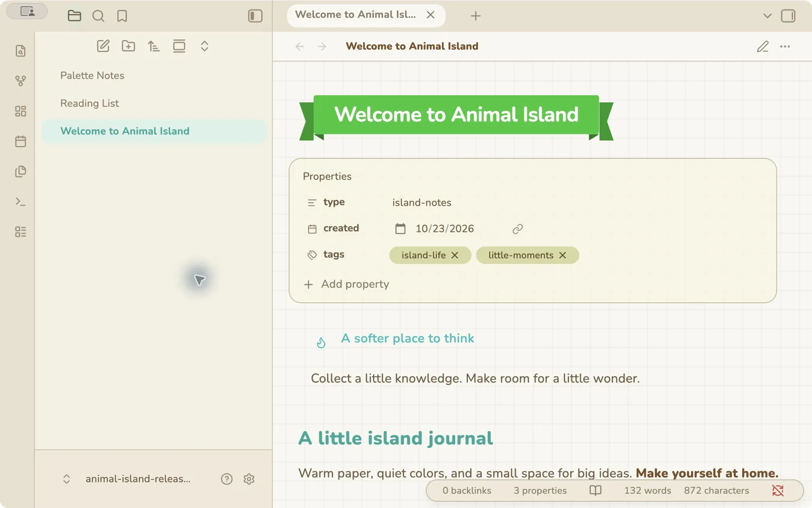Open the file explorer folder icon

coord(75,16)
